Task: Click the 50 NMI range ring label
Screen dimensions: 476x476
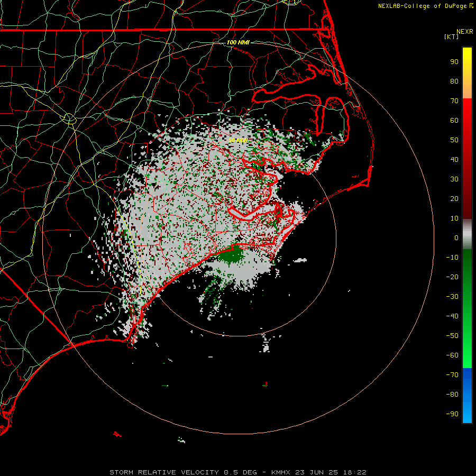Action: pos(238,140)
